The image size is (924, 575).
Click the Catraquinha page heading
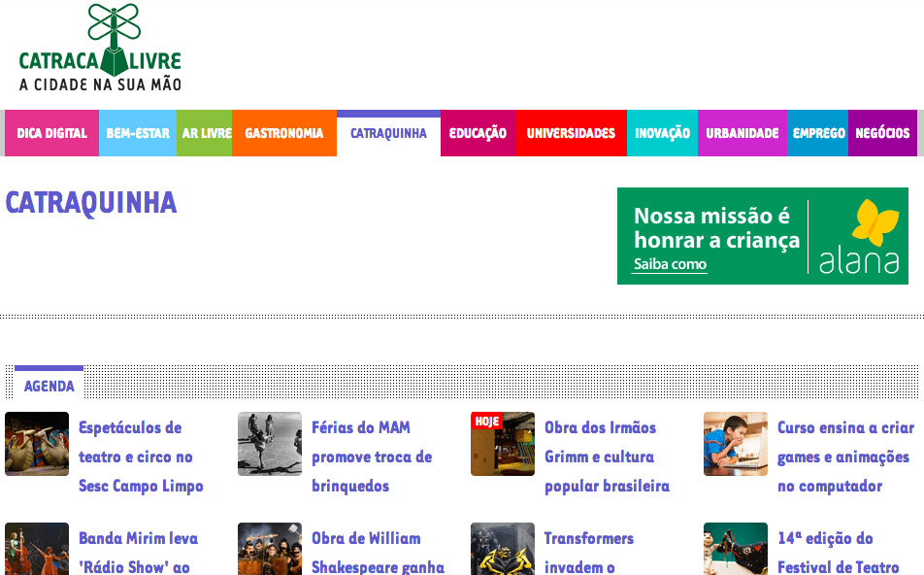click(91, 203)
